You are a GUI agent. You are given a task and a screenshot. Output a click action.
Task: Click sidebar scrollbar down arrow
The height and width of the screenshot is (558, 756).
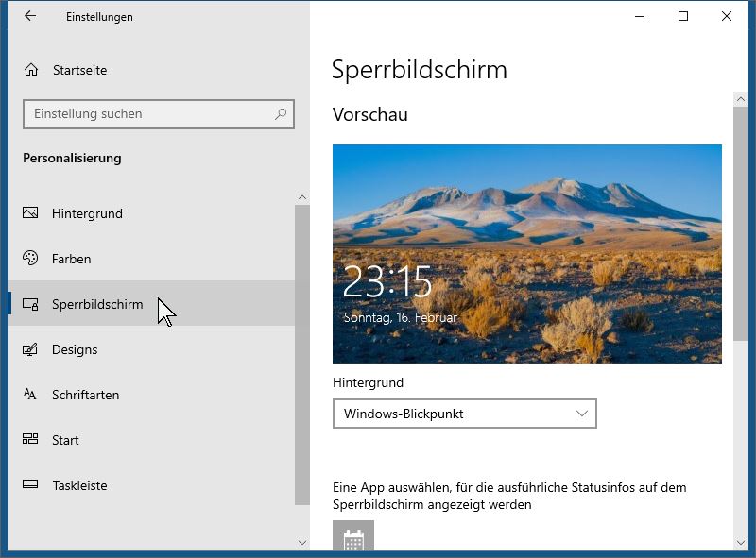pyautogui.click(x=302, y=543)
